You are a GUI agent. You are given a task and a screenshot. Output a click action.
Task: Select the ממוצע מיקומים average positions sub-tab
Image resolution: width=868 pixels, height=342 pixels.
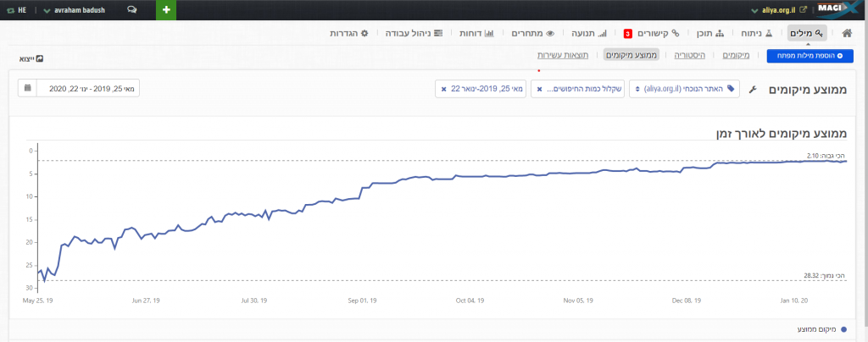click(x=630, y=55)
